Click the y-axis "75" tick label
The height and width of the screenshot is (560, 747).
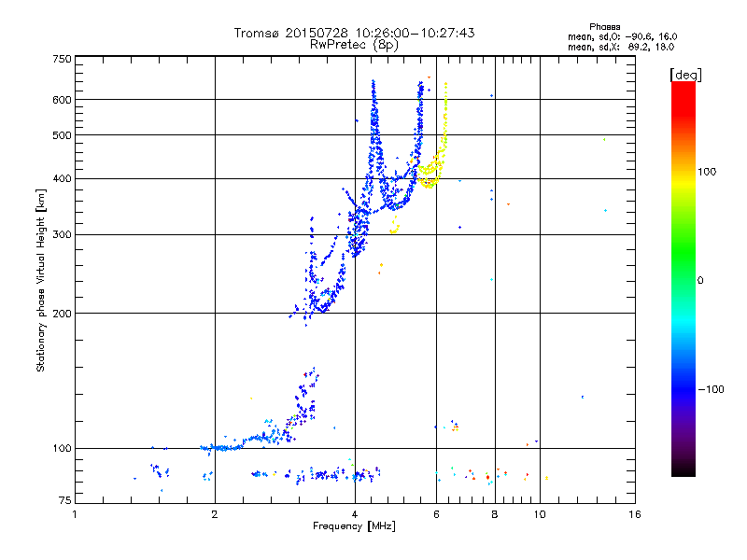pyautogui.click(x=65, y=500)
